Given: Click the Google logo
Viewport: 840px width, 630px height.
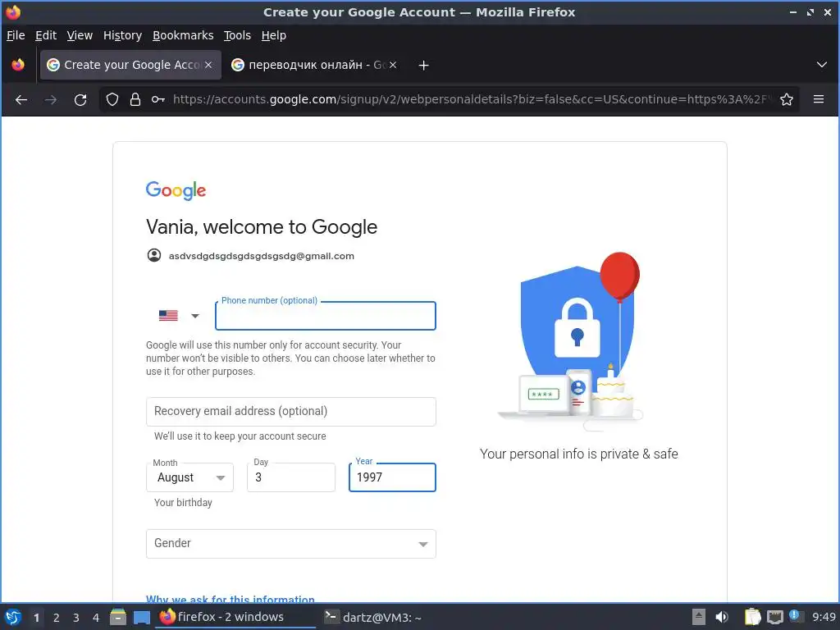Looking at the screenshot, I should [176, 190].
